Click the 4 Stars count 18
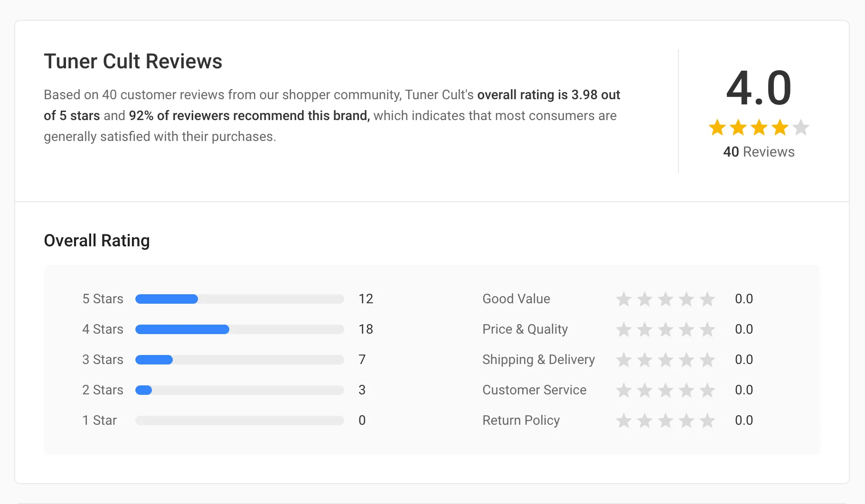Screen dimensions: 865x504 (366, 329)
